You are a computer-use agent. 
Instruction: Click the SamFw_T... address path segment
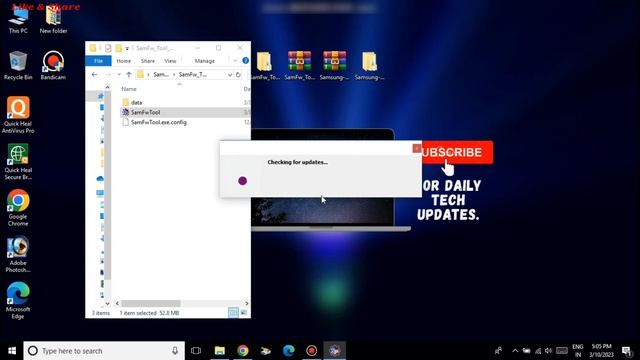click(193, 75)
